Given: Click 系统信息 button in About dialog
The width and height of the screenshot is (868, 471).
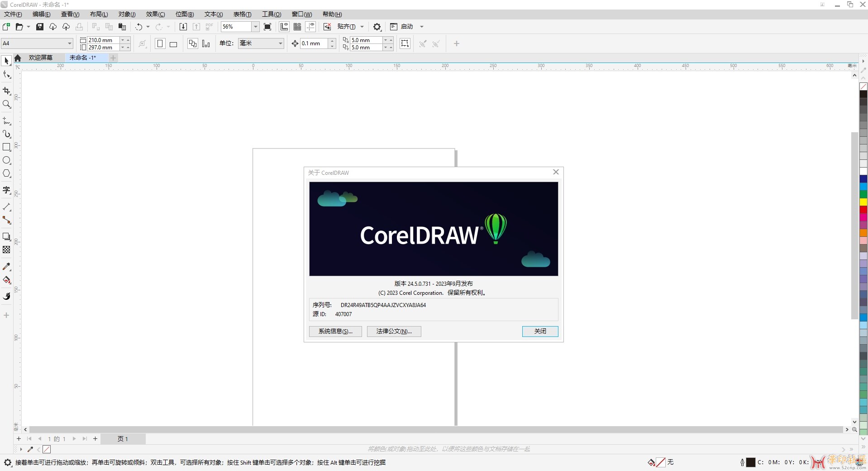Looking at the screenshot, I should click(335, 331).
